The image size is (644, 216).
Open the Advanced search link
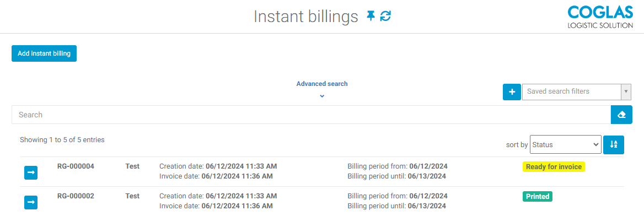322,84
